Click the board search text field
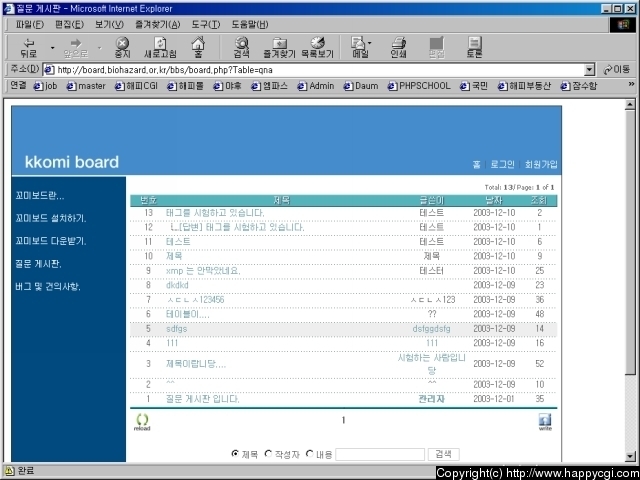The image size is (640, 480). point(380,454)
